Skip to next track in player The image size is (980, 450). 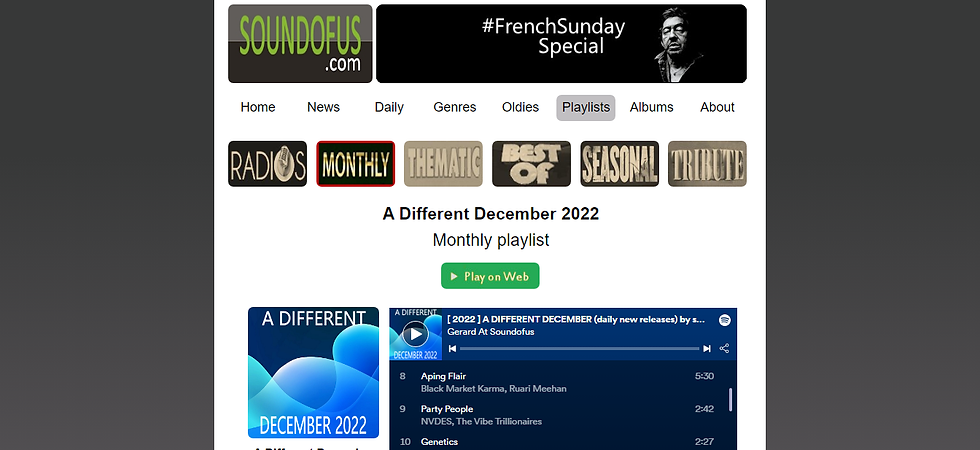click(707, 349)
